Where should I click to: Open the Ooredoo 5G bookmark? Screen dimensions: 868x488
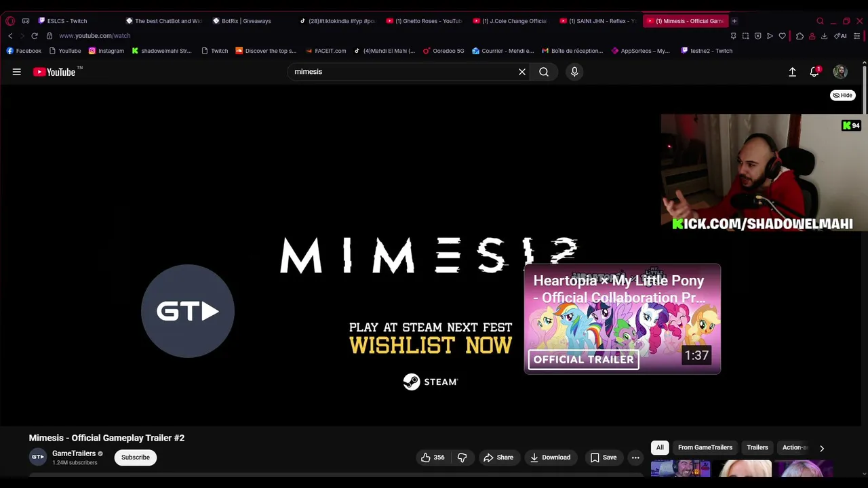tap(443, 51)
